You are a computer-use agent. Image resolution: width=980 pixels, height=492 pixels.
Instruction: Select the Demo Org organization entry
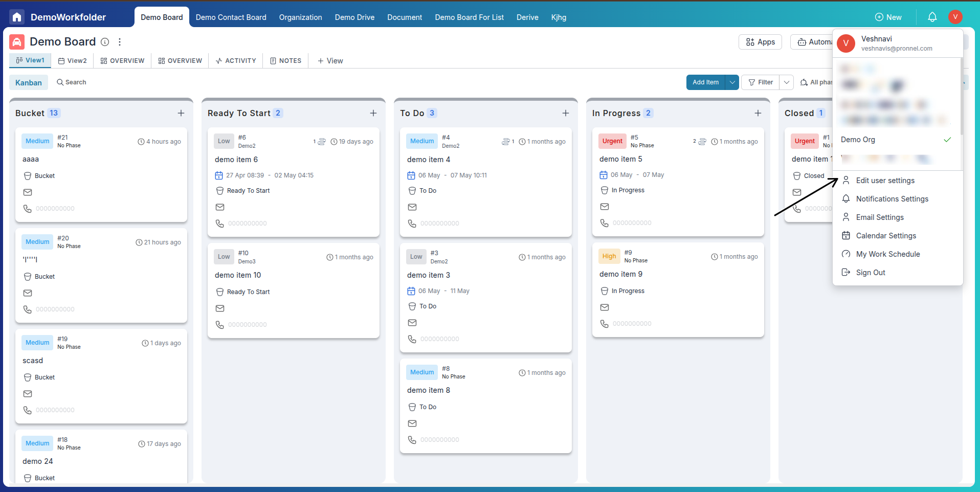coord(897,140)
